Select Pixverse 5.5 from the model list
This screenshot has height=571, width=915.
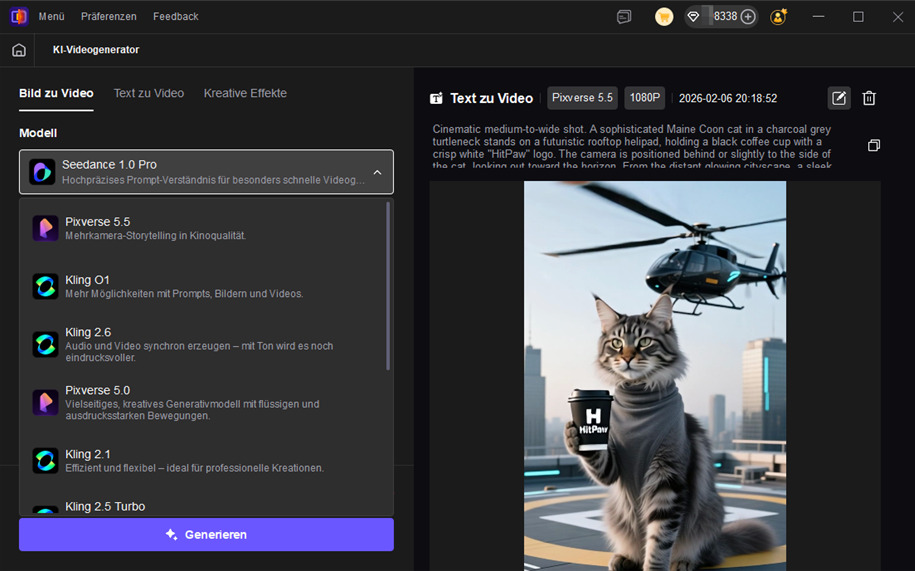[202, 228]
